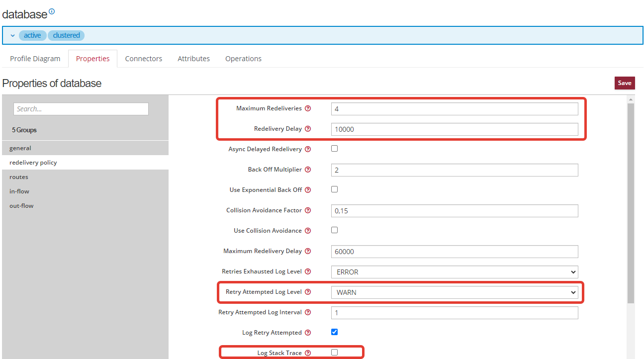This screenshot has height=359, width=644.
Task: Click help icon for Retry Attempted Log Interval
Action: pyautogui.click(x=308, y=312)
